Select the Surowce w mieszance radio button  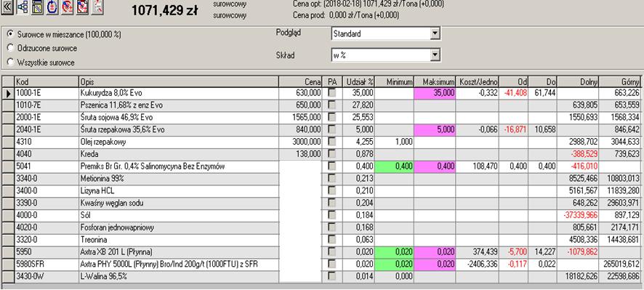10,34
